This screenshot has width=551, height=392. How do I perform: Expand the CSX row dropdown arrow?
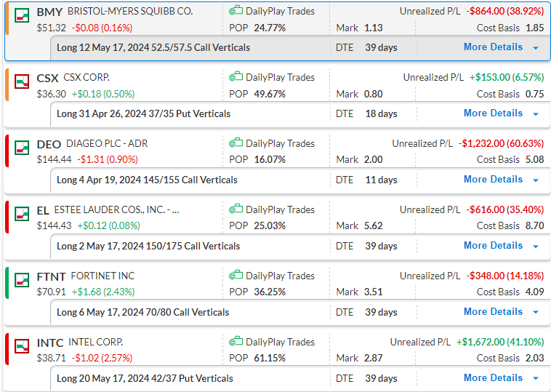click(536, 114)
